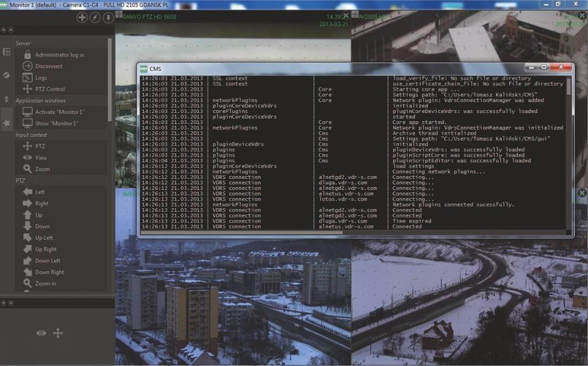Open the star favorites sidebar tab

pos(7,123)
